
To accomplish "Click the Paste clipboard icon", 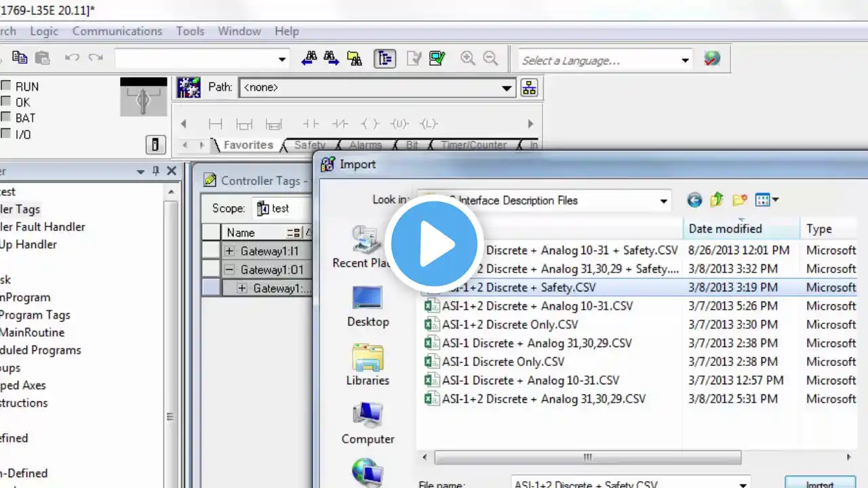I will point(42,58).
